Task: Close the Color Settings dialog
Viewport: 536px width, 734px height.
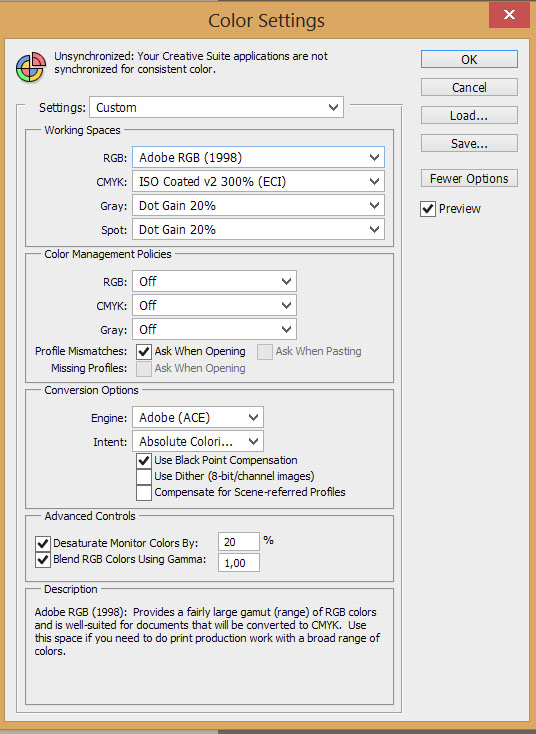Action: pyautogui.click(x=509, y=15)
